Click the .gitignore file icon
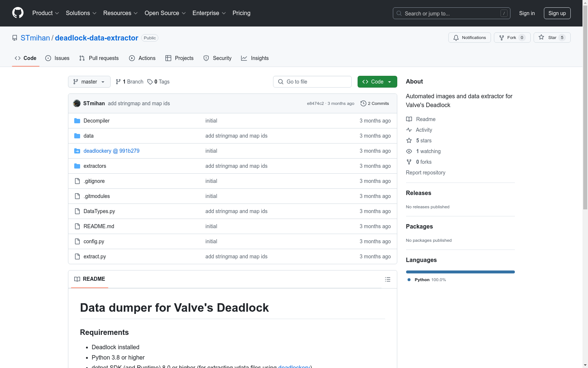 point(77,181)
